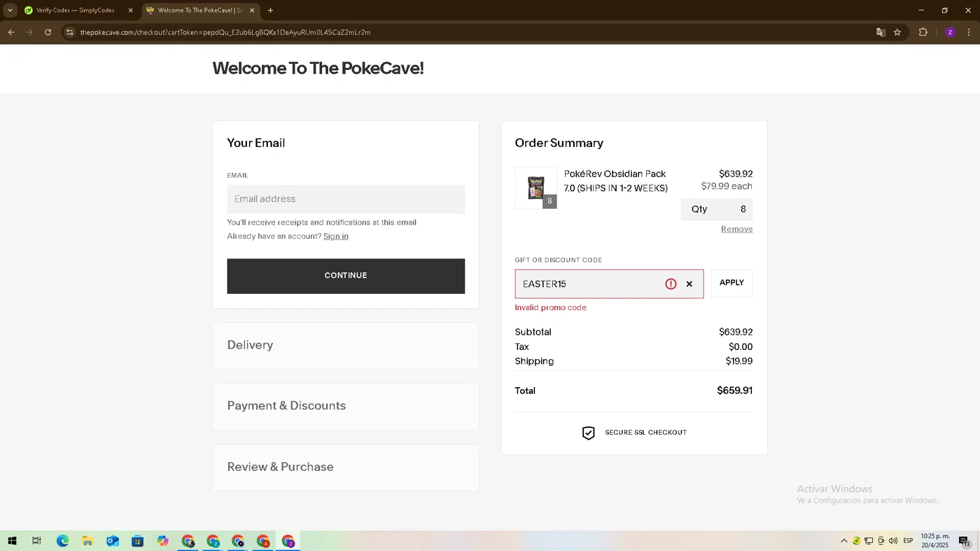Viewport: 980px width, 551px height.
Task: Open Task View on the taskbar
Action: pyautogui.click(x=37, y=541)
